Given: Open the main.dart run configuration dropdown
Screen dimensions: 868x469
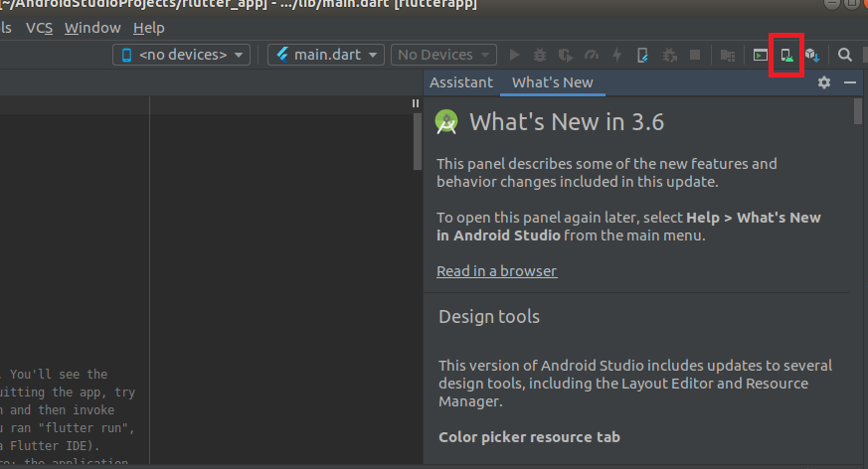Looking at the screenshot, I should (x=326, y=55).
